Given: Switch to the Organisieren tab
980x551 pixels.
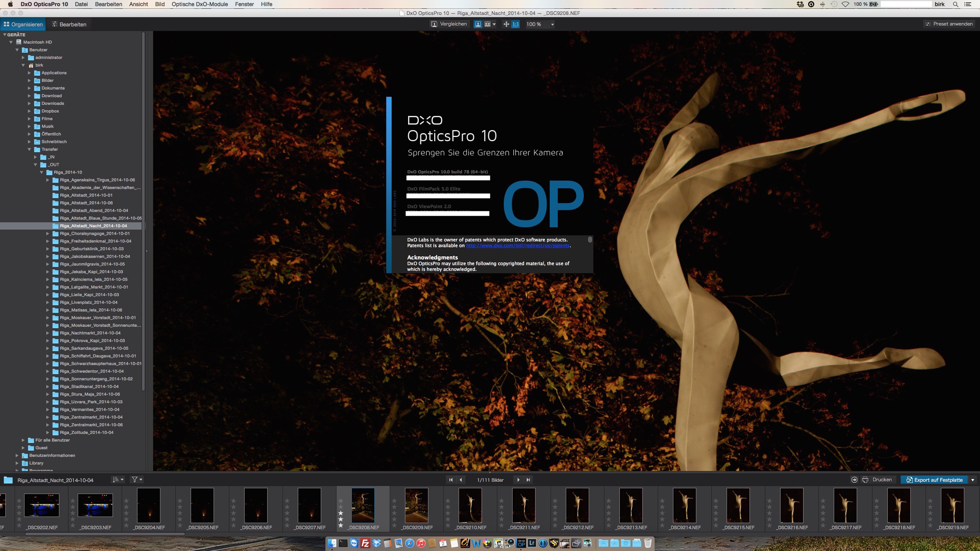Looking at the screenshot, I should coord(23,24).
